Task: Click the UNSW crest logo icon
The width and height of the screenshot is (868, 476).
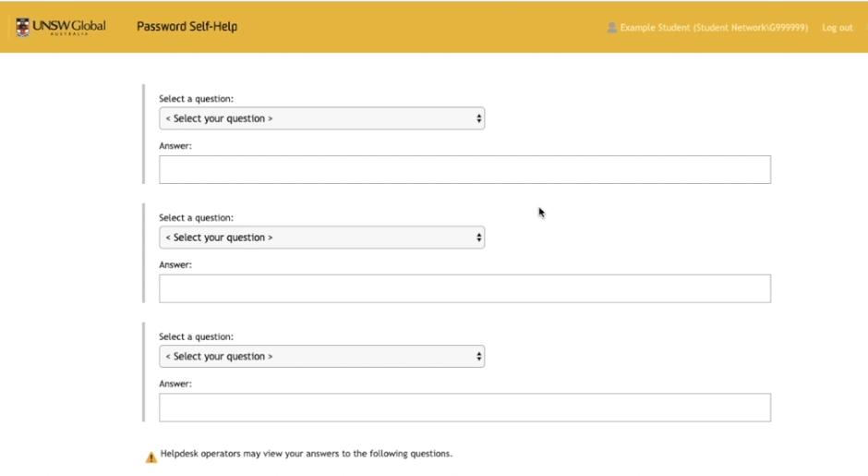Action: click(23, 27)
